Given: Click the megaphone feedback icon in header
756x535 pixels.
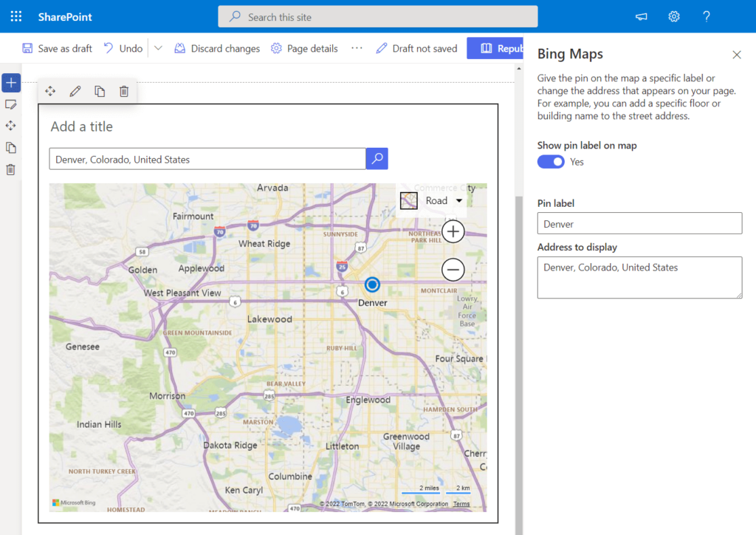Looking at the screenshot, I should [642, 17].
